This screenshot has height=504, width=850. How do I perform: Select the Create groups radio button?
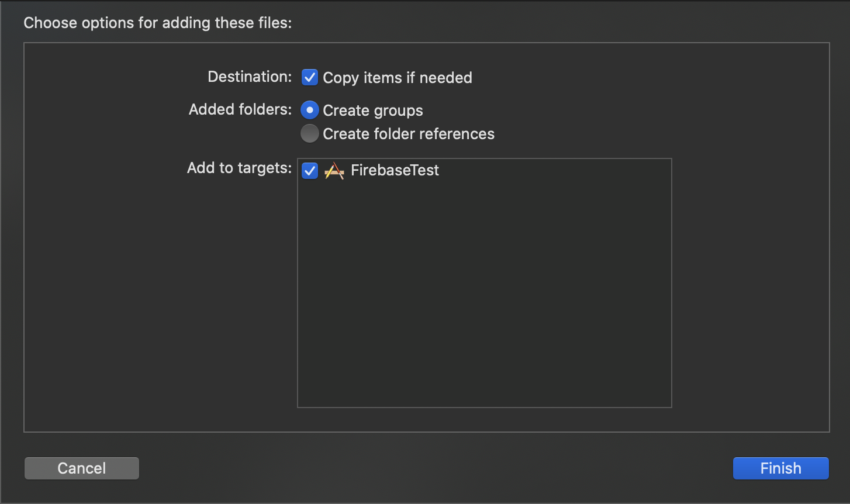click(309, 110)
